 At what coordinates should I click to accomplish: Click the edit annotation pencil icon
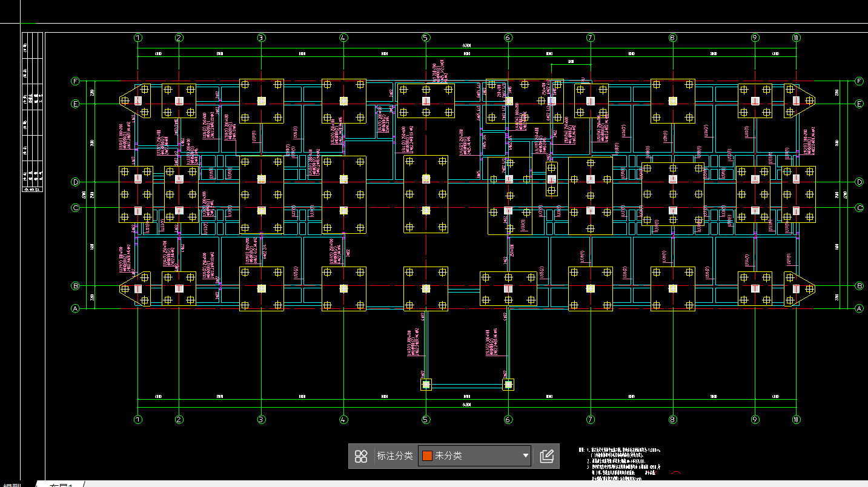[x=546, y=456]
